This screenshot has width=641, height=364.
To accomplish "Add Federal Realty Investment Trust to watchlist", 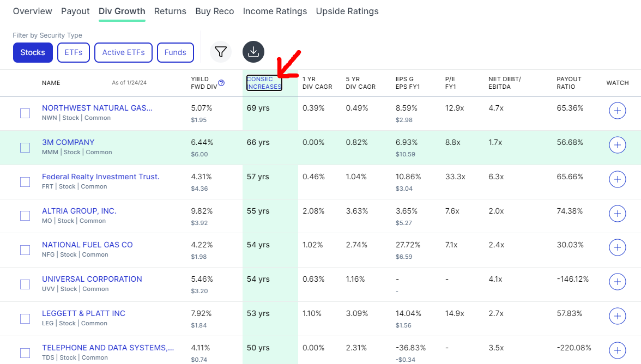I will click(x=617, y=179).
